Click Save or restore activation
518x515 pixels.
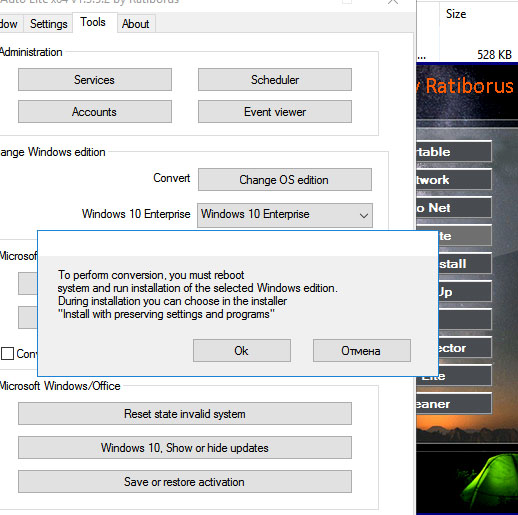185,481
